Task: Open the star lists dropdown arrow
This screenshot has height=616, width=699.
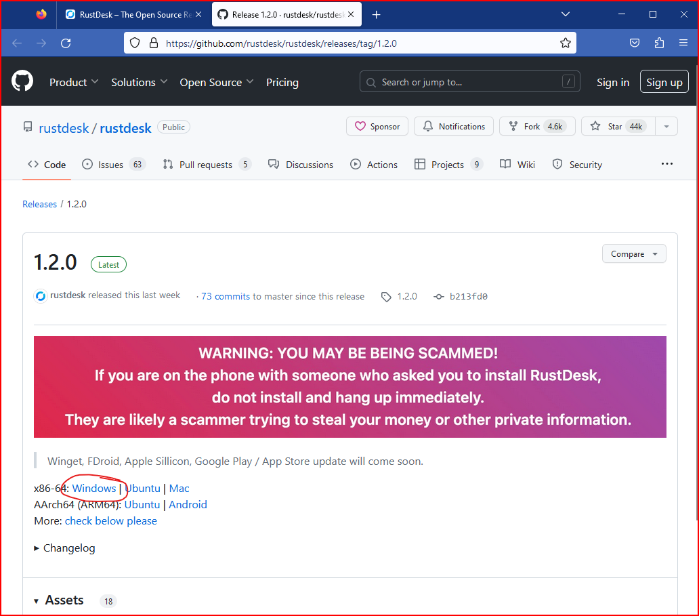Action: coord(666,126)
